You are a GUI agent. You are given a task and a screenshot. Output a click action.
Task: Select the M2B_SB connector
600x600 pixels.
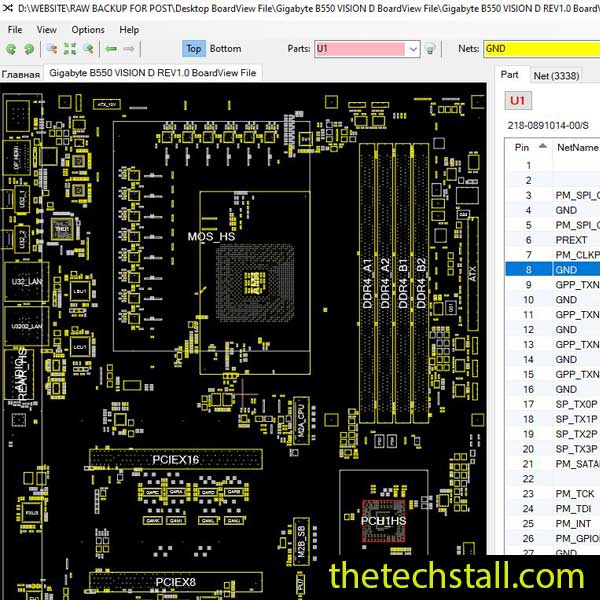point(301,541)
